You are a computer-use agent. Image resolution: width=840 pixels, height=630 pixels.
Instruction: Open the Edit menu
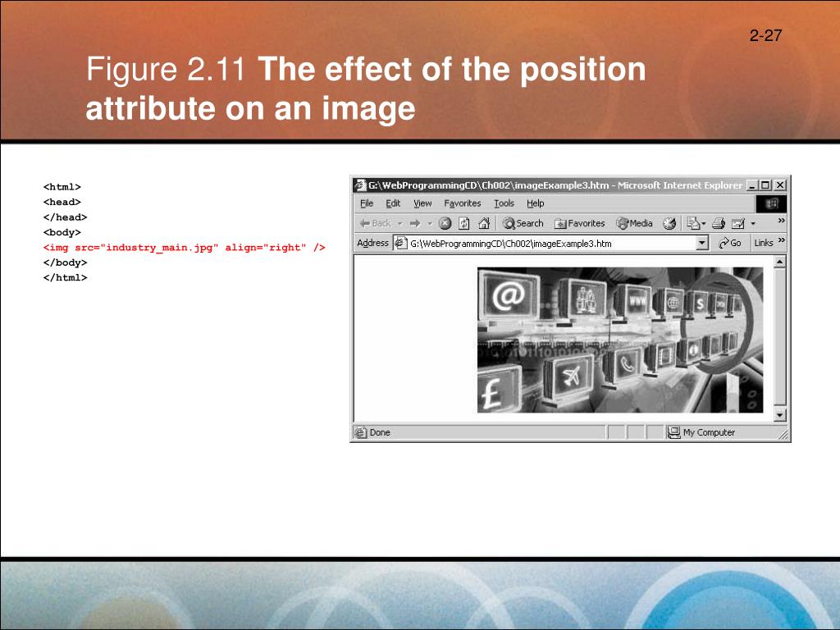click(393, 203)
